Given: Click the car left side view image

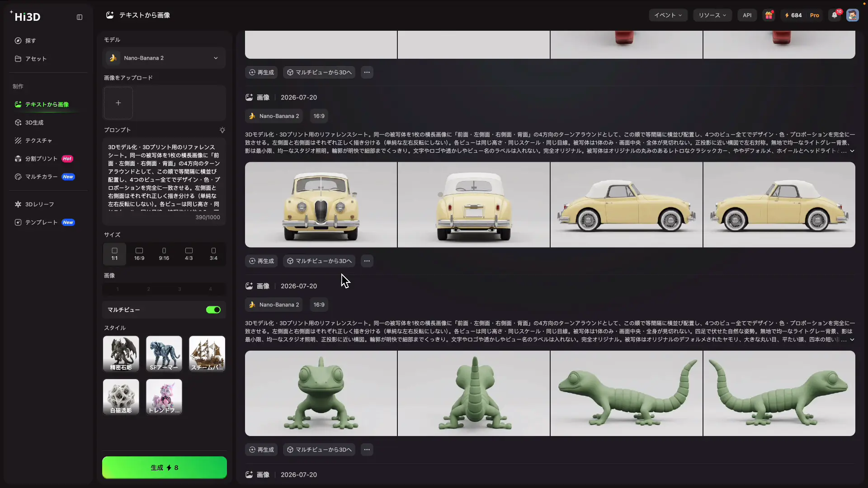Looking at the screenshot, I should [627, 205].
